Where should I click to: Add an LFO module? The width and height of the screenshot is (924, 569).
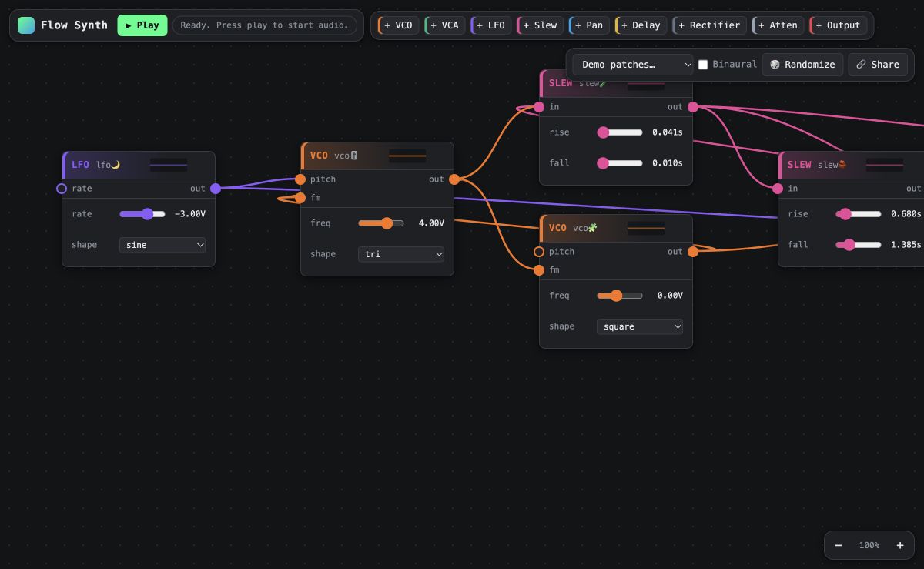point(490,25)
